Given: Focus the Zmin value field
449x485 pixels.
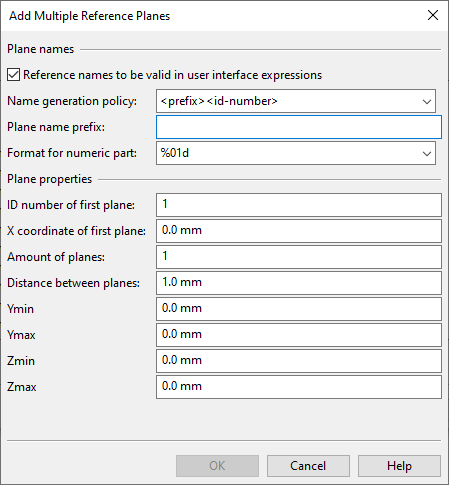Looking at the screenshot, I should click(299, 361).
